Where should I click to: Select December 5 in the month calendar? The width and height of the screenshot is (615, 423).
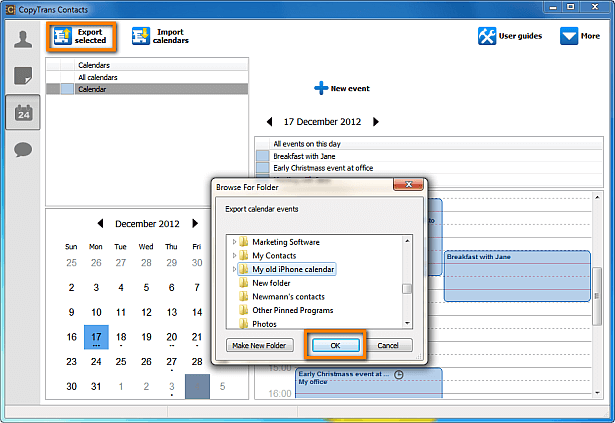tap(146, 288)
